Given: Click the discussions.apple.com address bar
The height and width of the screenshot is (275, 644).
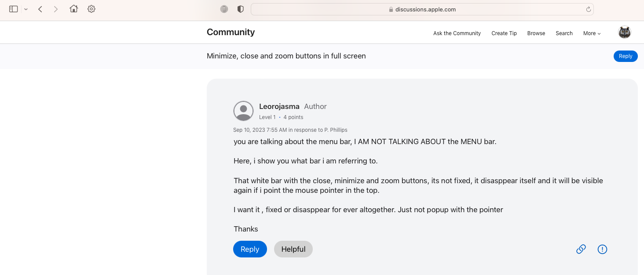Looking at the screenshot, I should tap(422, 9).
